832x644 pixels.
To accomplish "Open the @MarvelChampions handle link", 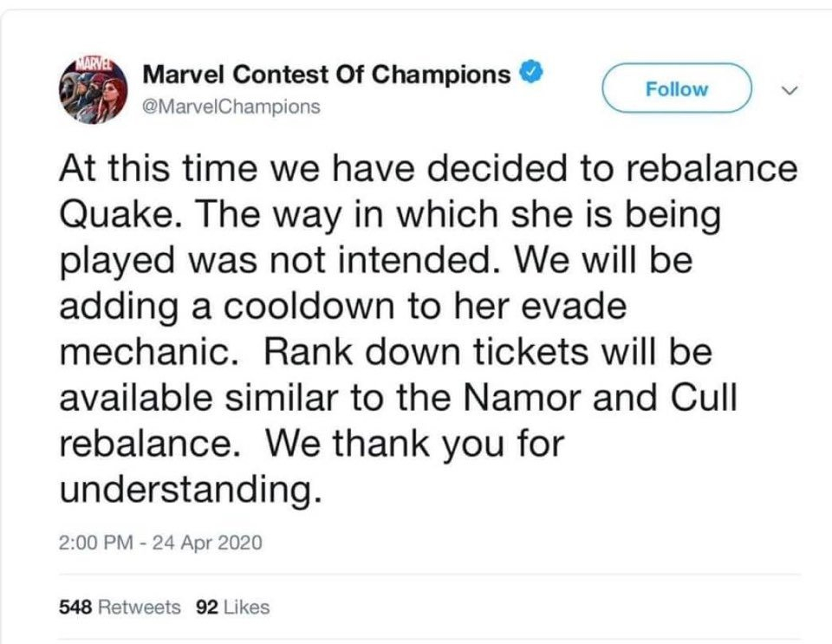I will pyautogui.click(x=231, y=107).
